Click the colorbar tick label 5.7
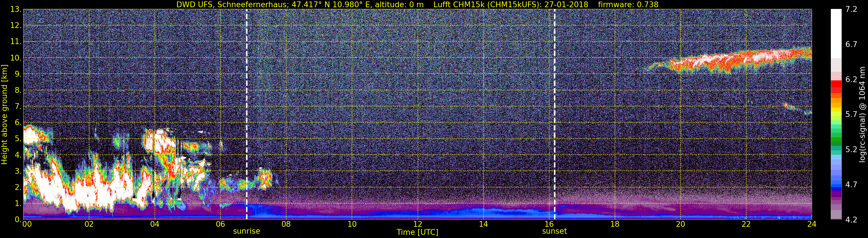This screenshot has width=868, height=238. point(851,114)
